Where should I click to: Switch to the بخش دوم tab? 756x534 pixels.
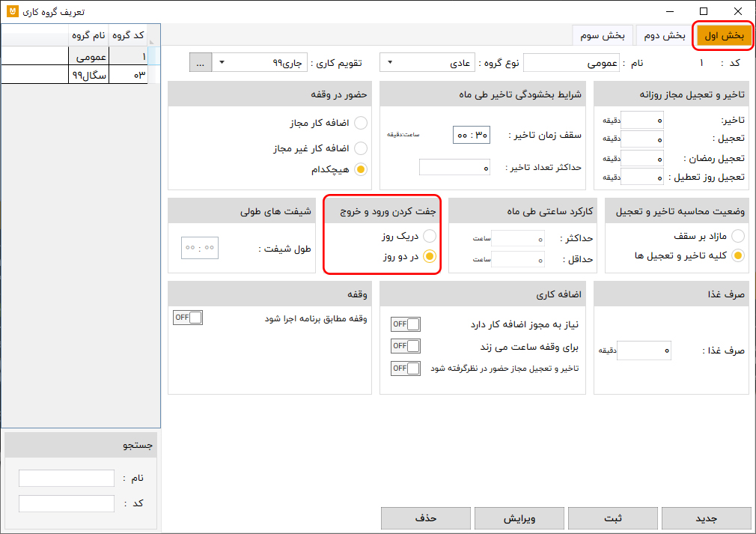click(665, 35)
